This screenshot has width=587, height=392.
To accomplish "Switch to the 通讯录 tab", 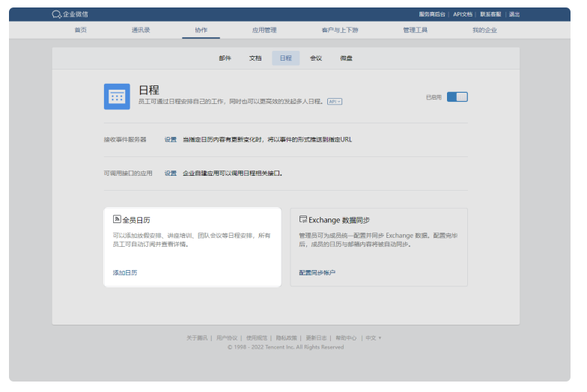I will 141,30.
